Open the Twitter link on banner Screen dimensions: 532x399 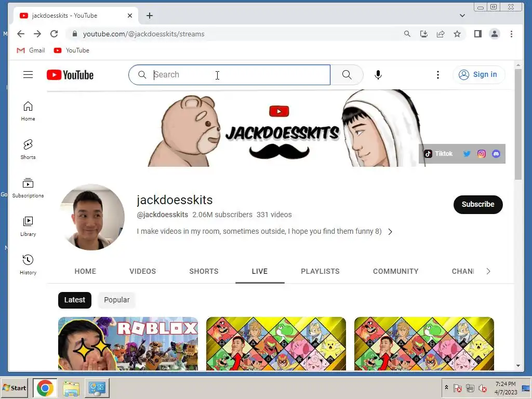tap(467, 154)
